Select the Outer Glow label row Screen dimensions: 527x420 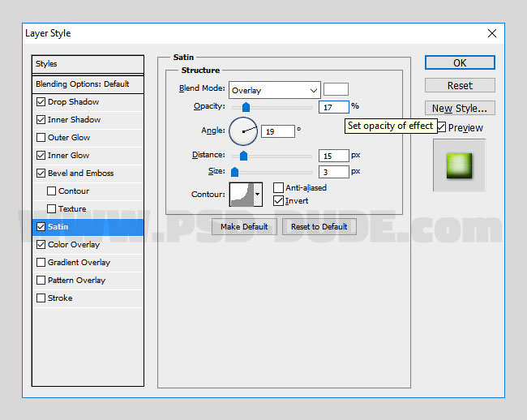pyautogui.click(x=69, y=137)
